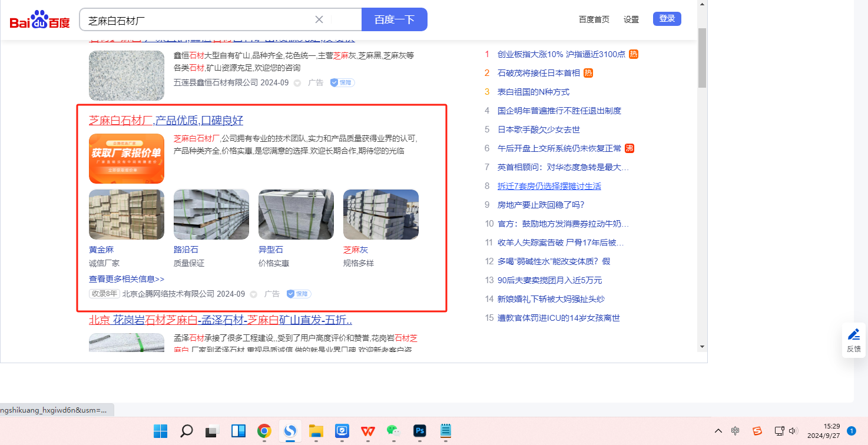Image resolution: width=868 pixels, height=445 pixels.
Task: Show hidden system tray icons
Action: 718,431
